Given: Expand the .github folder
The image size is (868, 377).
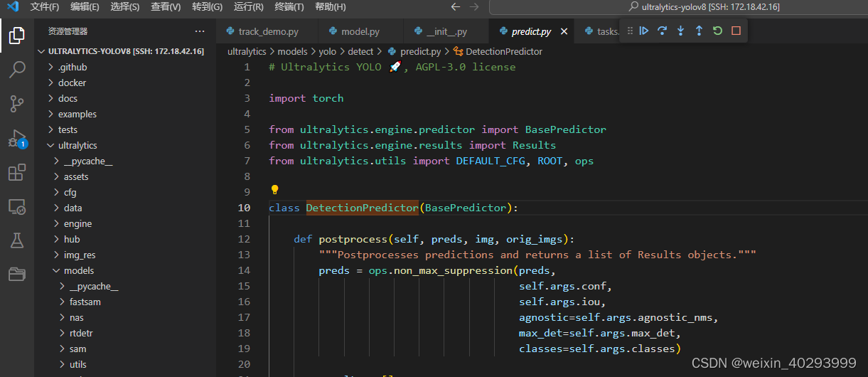Looking at the screenshot, I should click(124, 67).
